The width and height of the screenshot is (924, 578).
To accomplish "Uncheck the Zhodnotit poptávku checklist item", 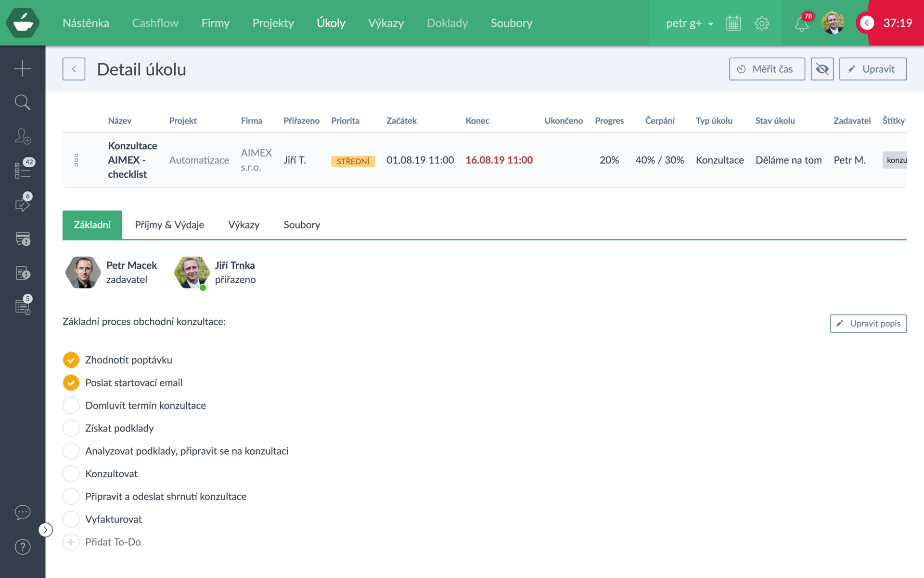I will point(71,360).
